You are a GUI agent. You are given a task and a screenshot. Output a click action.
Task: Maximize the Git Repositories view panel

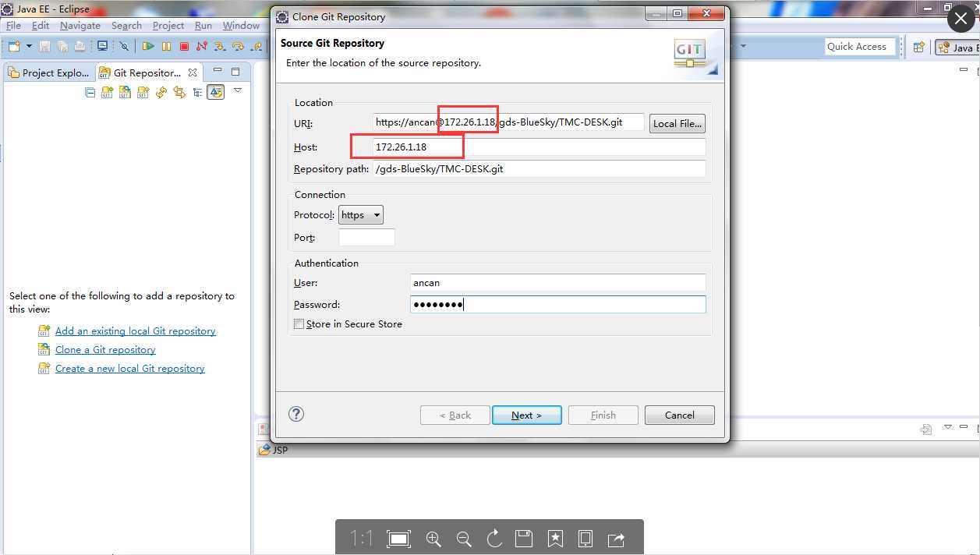[235, 71]
